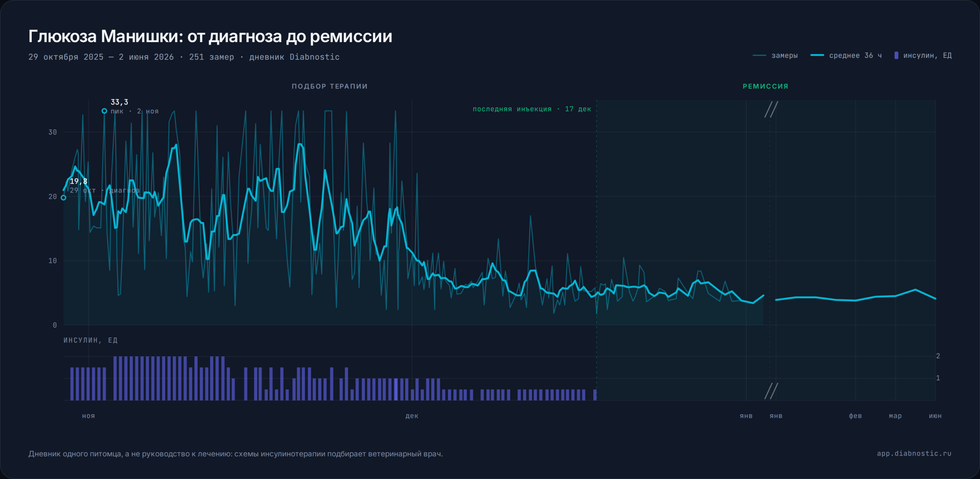This screenshot has height=479, width=980.
Task: Click the 'инсулин, ЕД' legend text
Action: pos(927,56)
